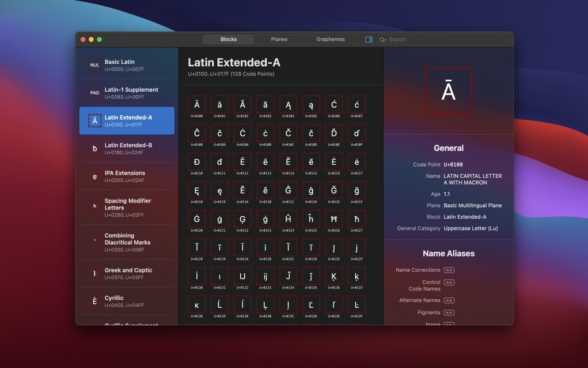The height and width of the screenshot is (368, 588).
Task: Select glyph Ĳ at U+0132
Action: click(243, 276)
